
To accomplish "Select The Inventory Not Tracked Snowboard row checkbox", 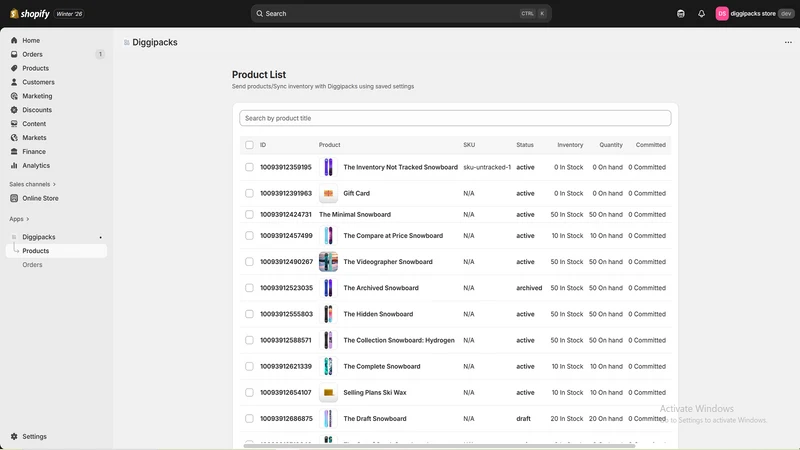I will point(249,167).
